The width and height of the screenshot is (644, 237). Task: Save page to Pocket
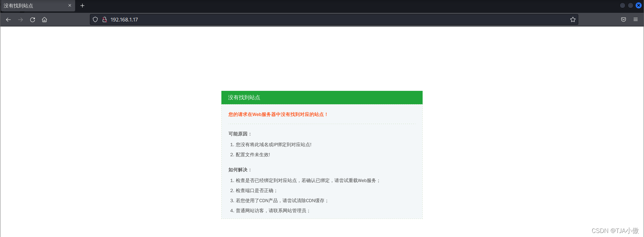624,20
